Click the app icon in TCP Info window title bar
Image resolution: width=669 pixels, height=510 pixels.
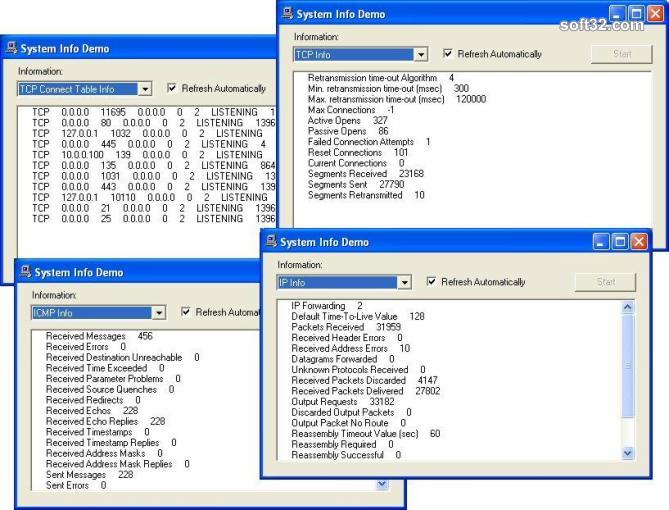click(288, 14)
